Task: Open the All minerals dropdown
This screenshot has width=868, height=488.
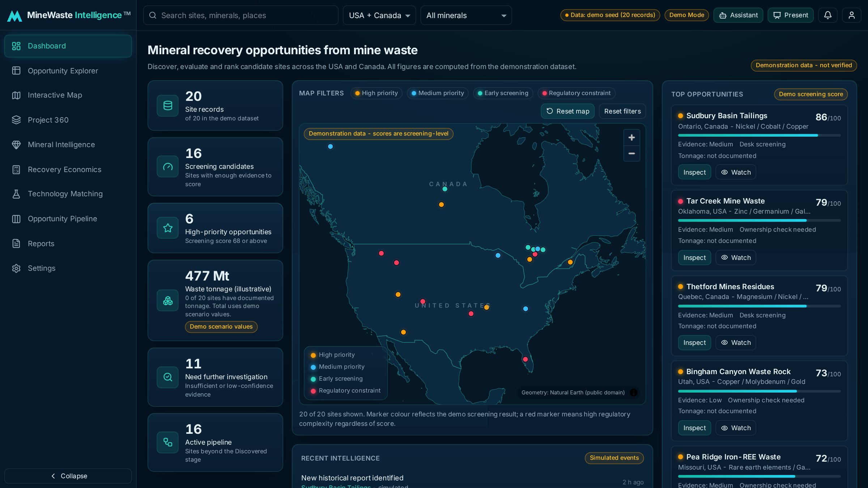Action: pyautogui.click(x=466, y=15)
